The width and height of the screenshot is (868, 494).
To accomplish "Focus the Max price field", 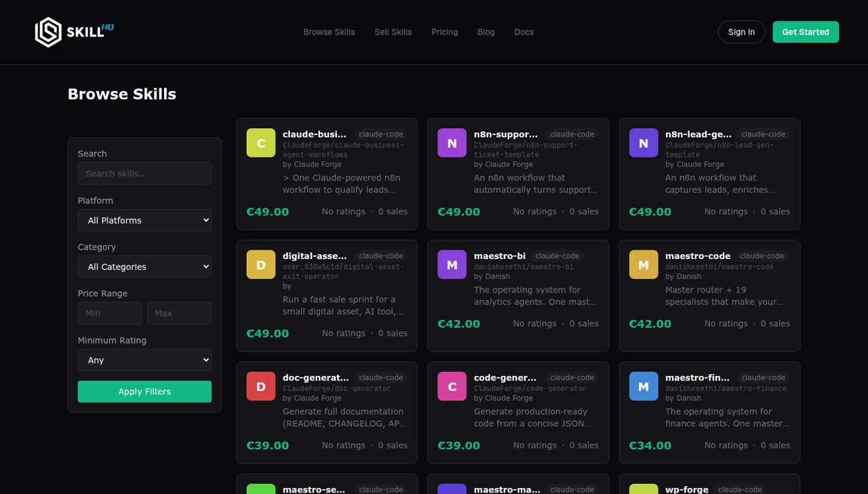I will click(x=179, y=313).
